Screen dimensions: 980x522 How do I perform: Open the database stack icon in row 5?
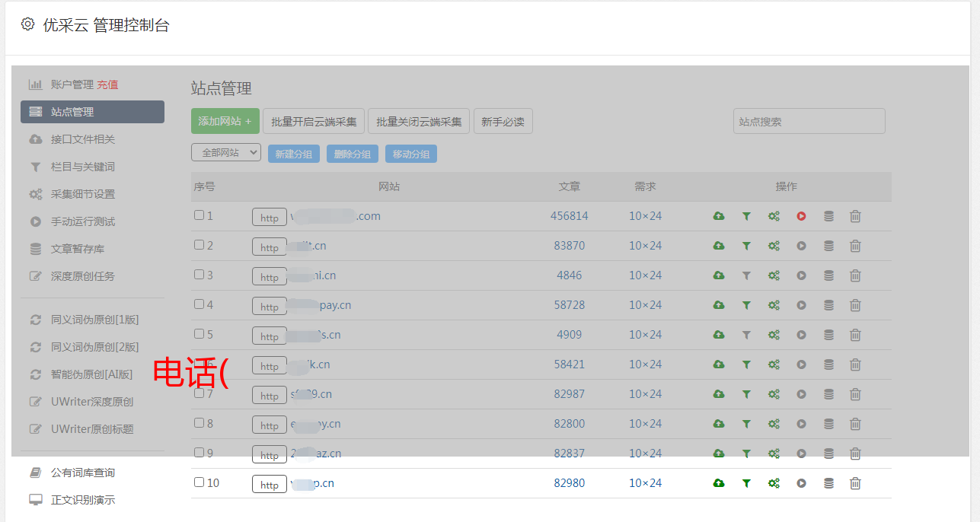point(828,335)
